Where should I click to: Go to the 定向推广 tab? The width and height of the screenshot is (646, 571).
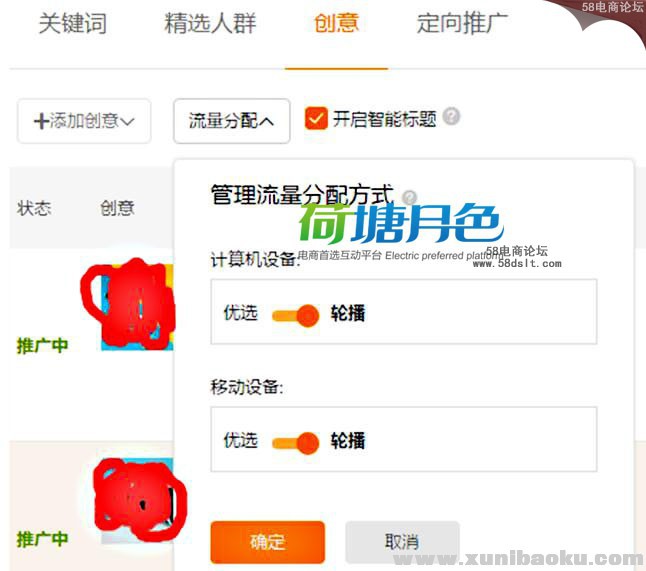pyautogui.click(x=462, y=23)
